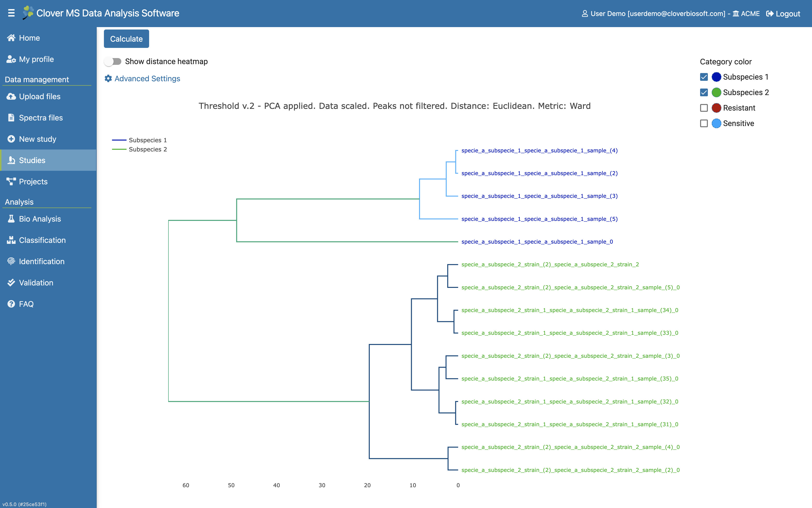This screenshot has width=812, height=508.
Task: Click leaf label strain_1_sample_(35)_0
Action: (570, 379)
